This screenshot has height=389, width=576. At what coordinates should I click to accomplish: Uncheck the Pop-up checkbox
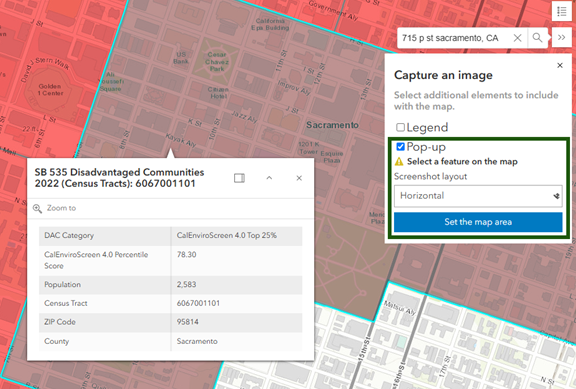click(x=400, y=147)
